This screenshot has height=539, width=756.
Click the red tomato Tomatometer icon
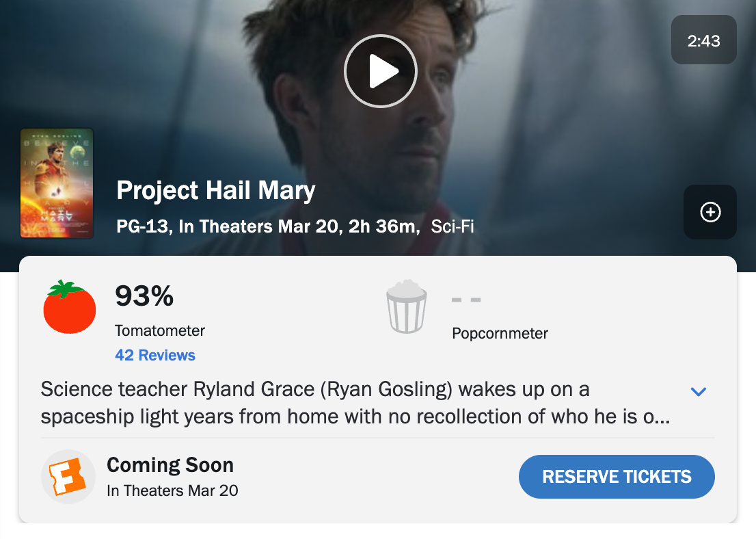point(69,308)
